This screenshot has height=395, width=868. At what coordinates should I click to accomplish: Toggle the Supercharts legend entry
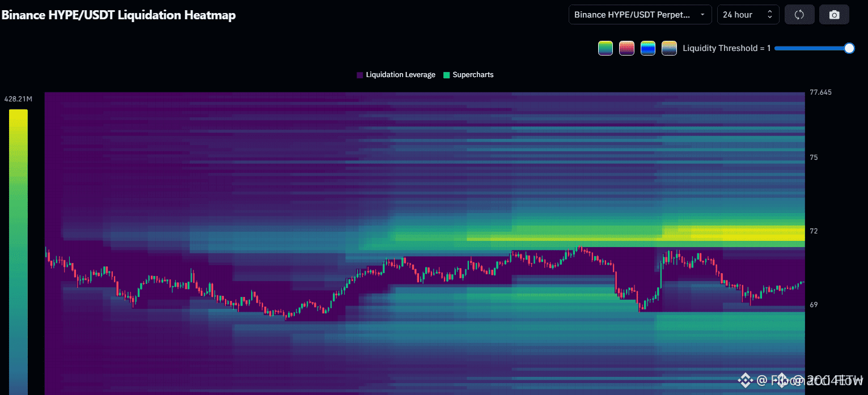[468, 75]
